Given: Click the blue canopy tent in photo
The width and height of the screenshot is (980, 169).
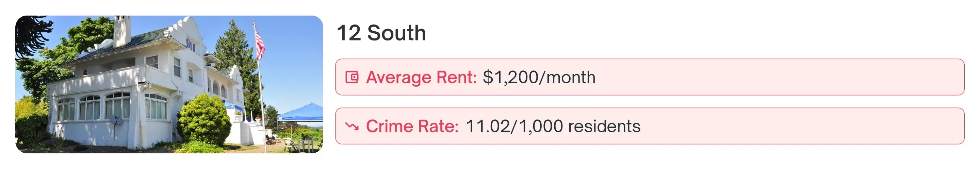Looking at the screenshot, I should (x=303, y=113).
